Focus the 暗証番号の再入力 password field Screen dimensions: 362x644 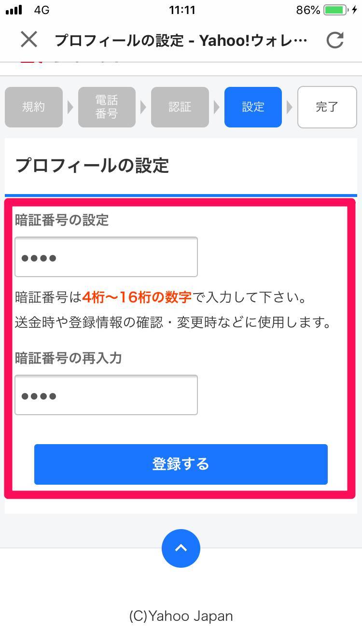click(106, 395)
